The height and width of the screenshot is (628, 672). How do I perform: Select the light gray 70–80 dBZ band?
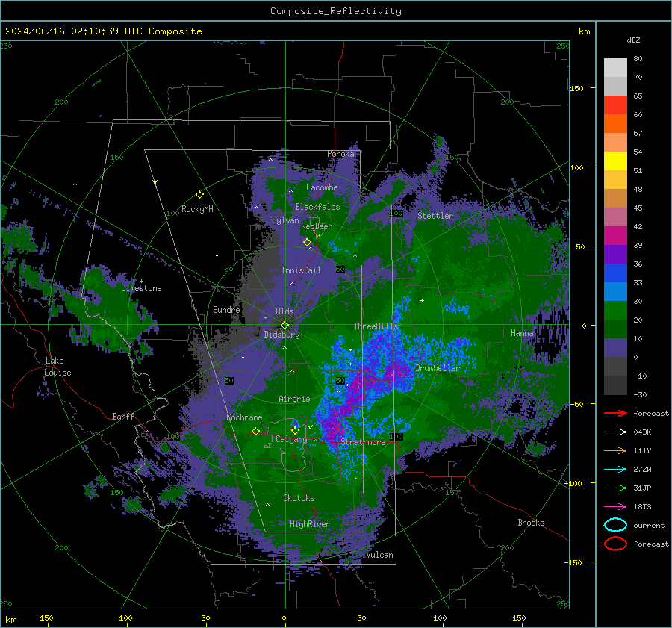[x=615, y=68]
